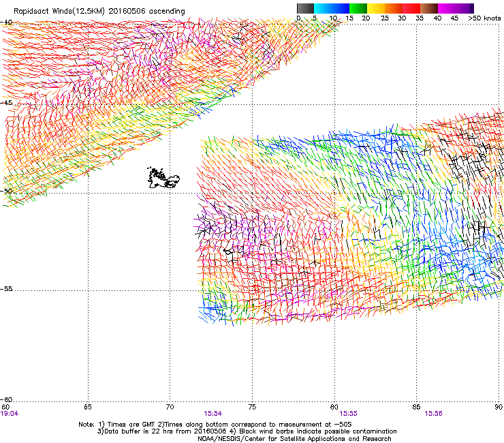Click the '80' longitude label
504x443 pixels.
tap(334, 407)
